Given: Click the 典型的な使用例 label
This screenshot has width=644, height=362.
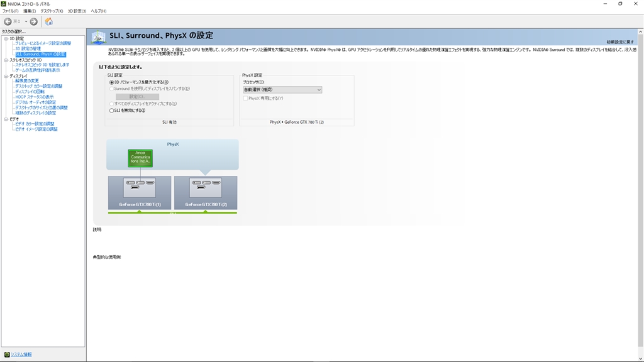Looking at the screenshot, I should (x=107, y=257).
